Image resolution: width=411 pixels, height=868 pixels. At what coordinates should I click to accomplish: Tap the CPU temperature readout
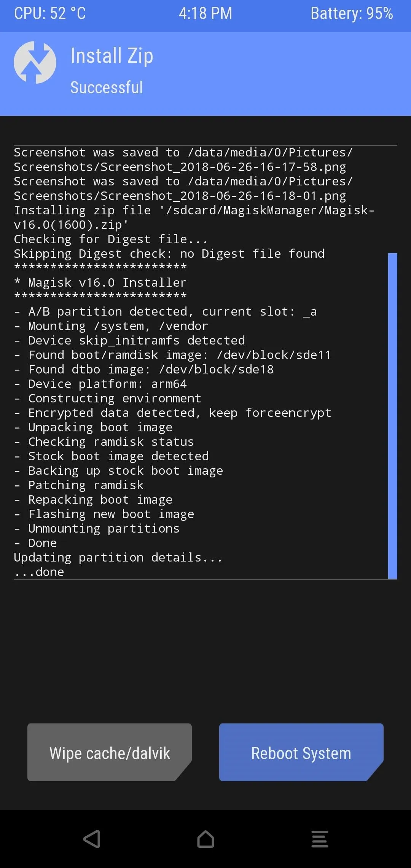click(50, 13)
